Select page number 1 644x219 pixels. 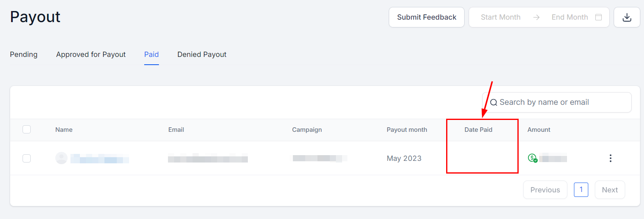(x=581, y=190)
